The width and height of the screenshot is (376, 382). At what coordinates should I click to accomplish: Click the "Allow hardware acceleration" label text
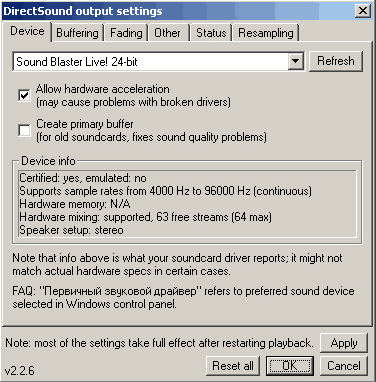103,89
